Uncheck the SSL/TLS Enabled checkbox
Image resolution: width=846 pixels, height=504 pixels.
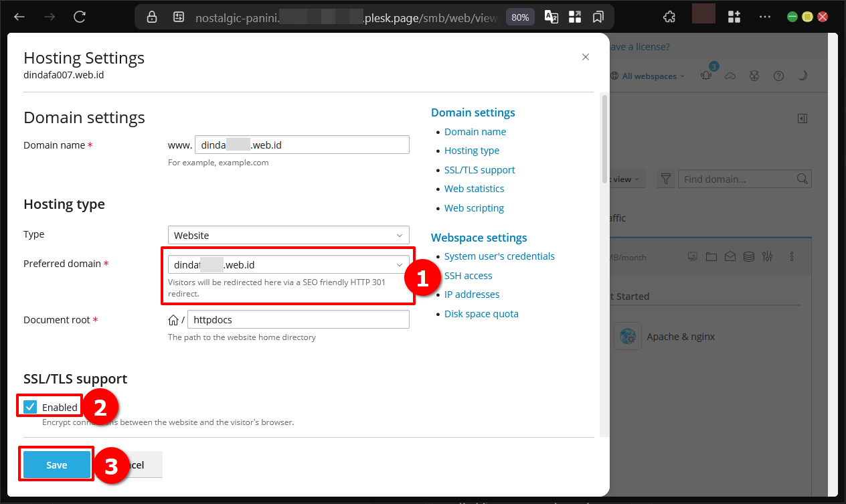pyautogui.click(x=30, y=407)
